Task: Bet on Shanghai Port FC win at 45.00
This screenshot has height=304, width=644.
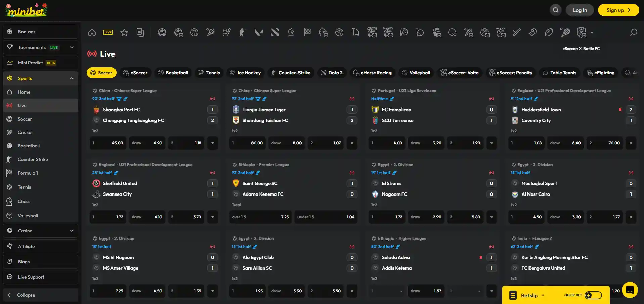Action: coord(108,143)
